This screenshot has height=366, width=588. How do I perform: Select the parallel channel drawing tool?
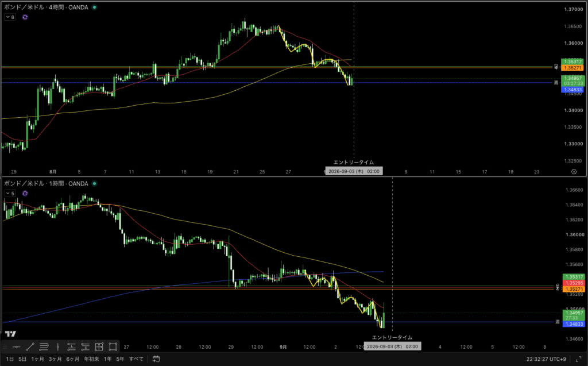coord(44,347)
